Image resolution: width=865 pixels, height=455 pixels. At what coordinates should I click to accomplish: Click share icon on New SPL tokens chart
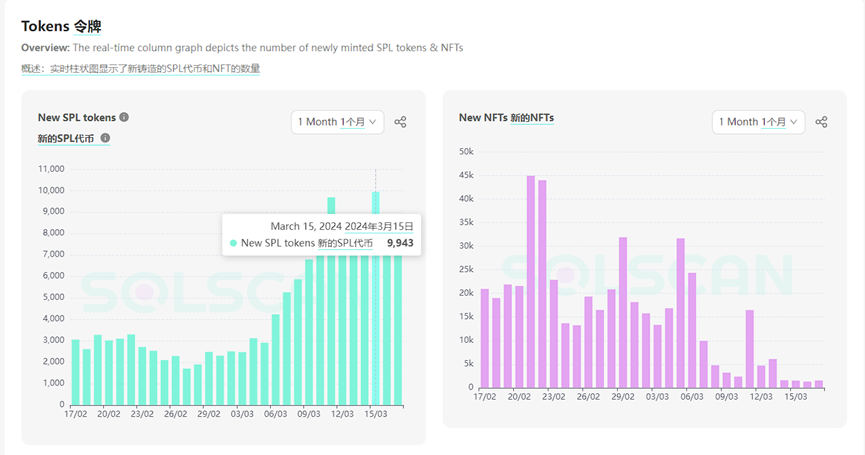tap(400, 122)
